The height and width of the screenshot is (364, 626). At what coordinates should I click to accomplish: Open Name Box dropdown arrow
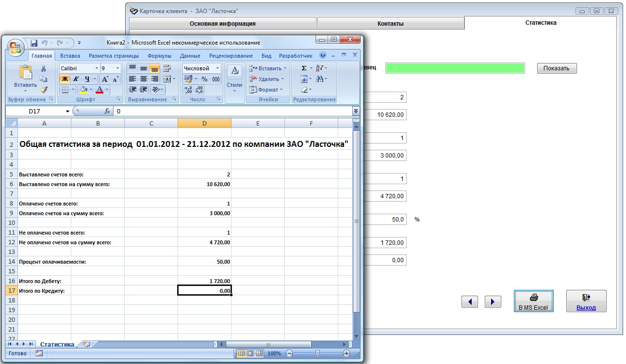point(67,111)
